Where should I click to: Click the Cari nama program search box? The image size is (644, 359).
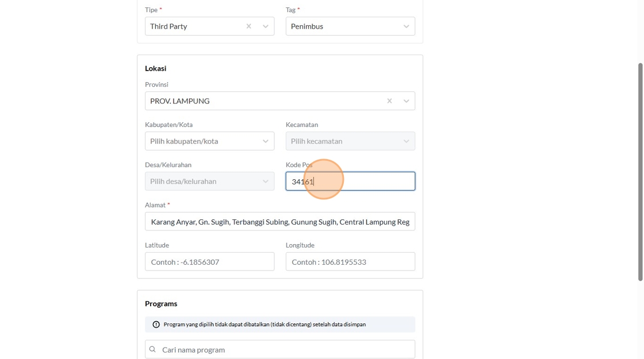(286, 349)
